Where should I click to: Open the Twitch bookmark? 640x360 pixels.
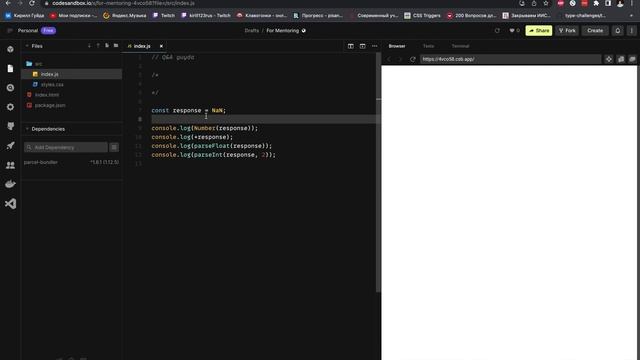tap(164, 16)
